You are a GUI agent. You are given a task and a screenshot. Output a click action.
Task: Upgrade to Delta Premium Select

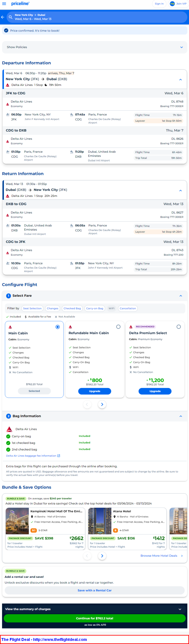tap(155, 391)
